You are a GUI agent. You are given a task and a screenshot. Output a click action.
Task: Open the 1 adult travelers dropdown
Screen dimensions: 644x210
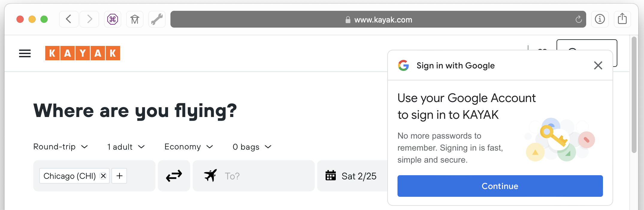point(126,147)
